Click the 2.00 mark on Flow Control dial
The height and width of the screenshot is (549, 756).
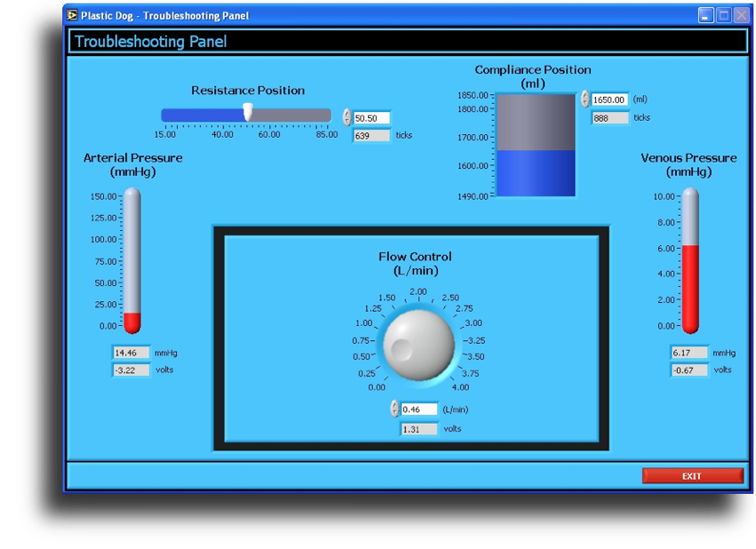[x=418, y=292]
